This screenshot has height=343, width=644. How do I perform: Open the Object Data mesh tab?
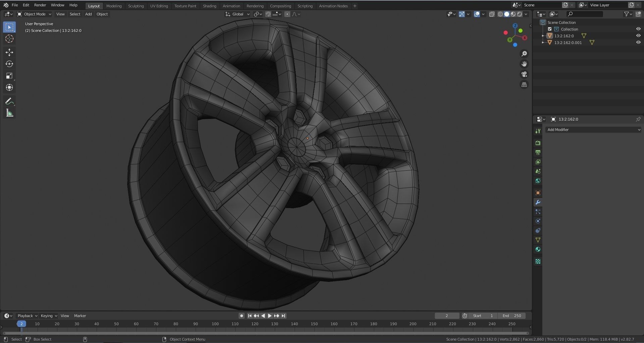coord(538,240)
